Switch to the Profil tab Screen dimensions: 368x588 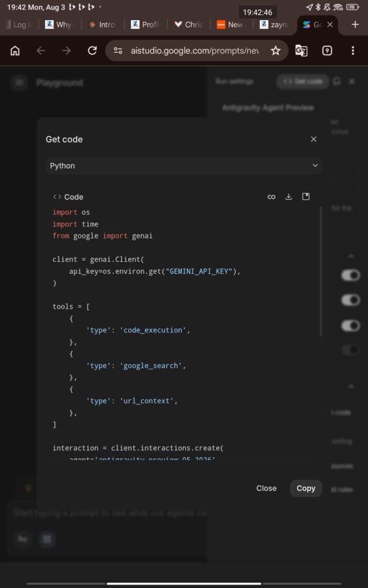coord(146,25)
